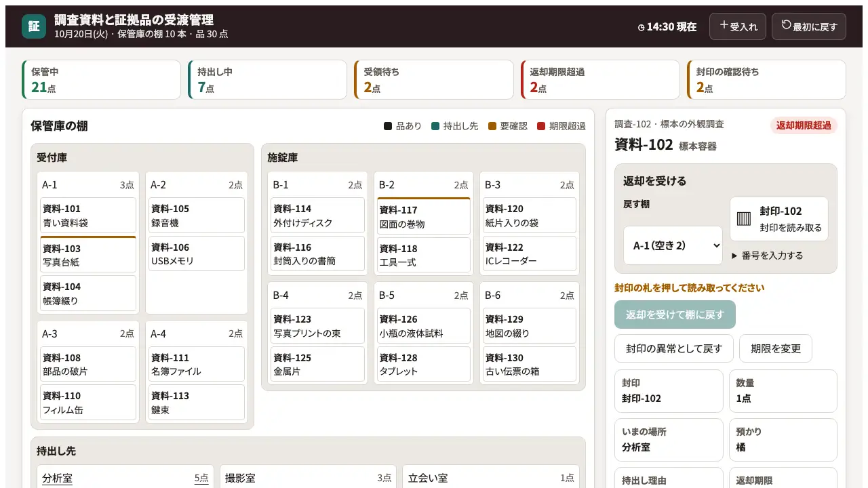Select item 資料-108 部品の破片
The height and width of the screenshot is (488, 868).
tap(88, 364)
